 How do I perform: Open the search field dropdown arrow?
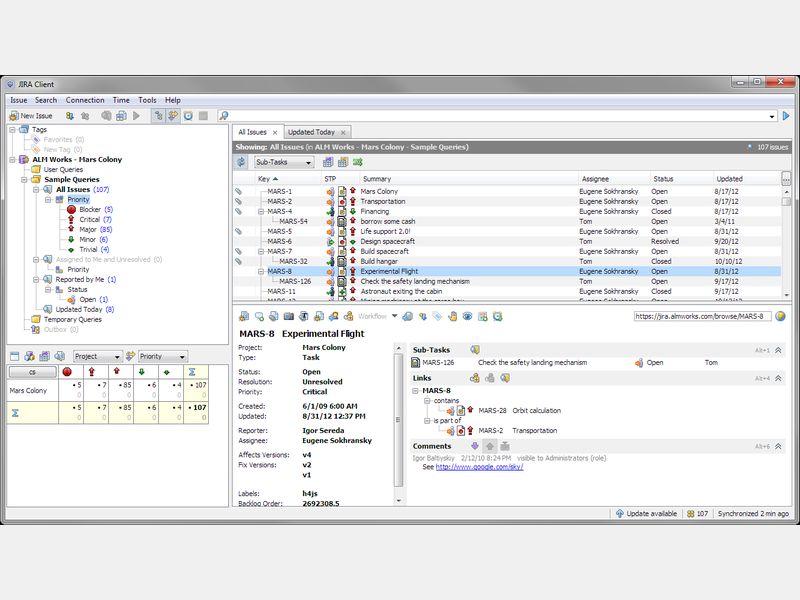click(772, 116)
